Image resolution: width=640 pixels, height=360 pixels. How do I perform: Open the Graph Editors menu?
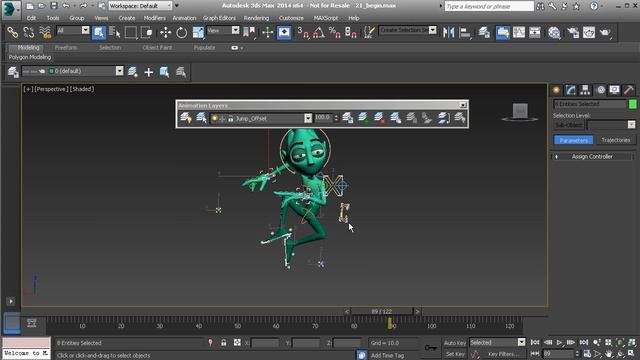(x=219, y=18)
